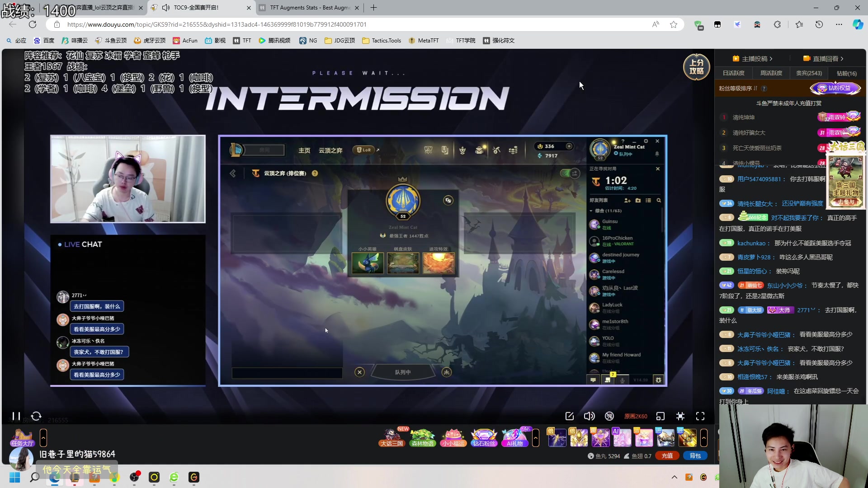Pause the live stream video
The height and width of the screenshot is (488, 868).
coord(16,416)
